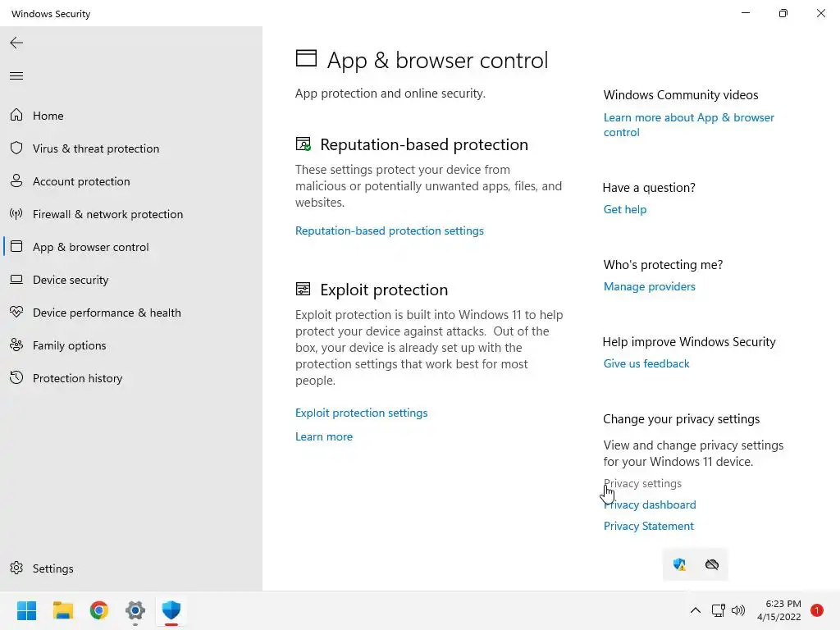
Task: Go back with the back arrow
Action: pyautogui.click(x=16, y=43)
